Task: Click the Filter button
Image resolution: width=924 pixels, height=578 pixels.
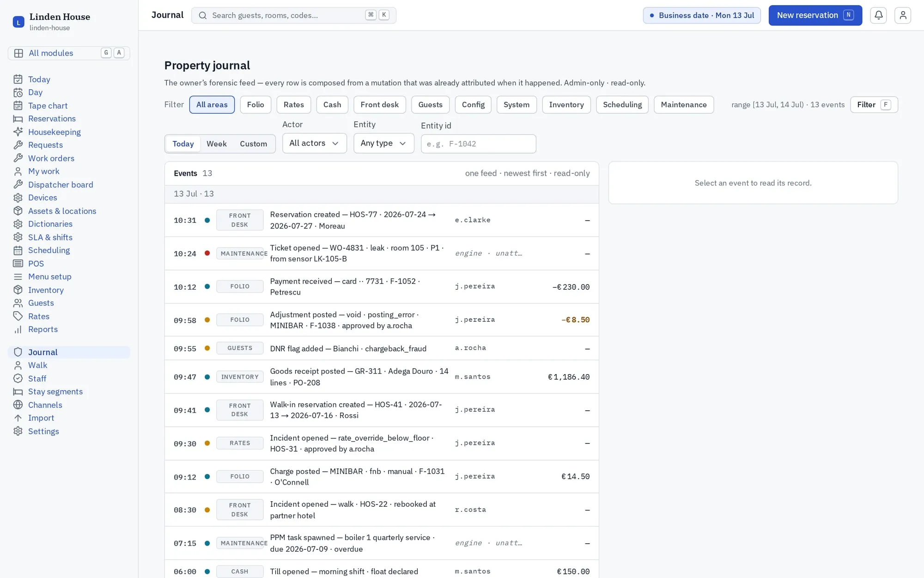Action: tap(874, 105)
